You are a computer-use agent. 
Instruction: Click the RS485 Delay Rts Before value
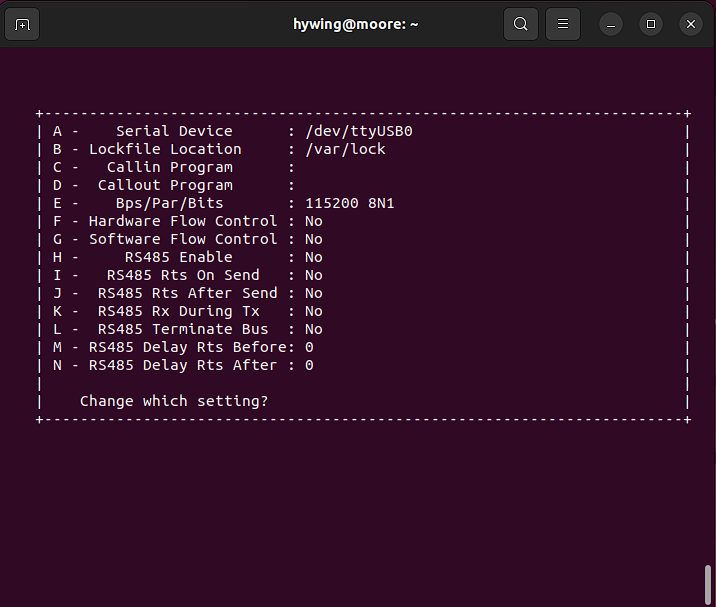click(x=309, y=347)
